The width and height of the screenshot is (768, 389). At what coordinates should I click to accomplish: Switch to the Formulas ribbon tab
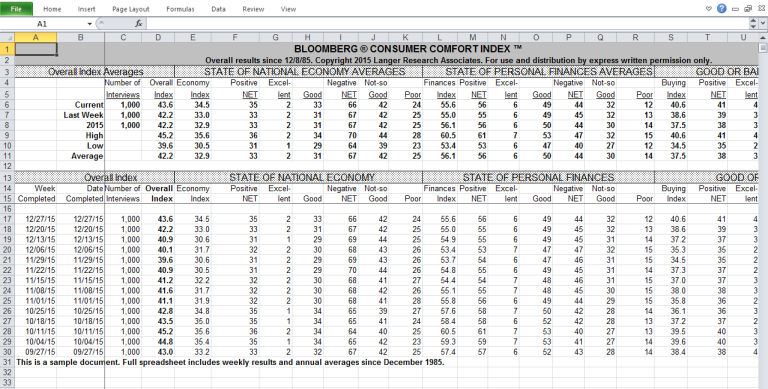coord(180,9)
